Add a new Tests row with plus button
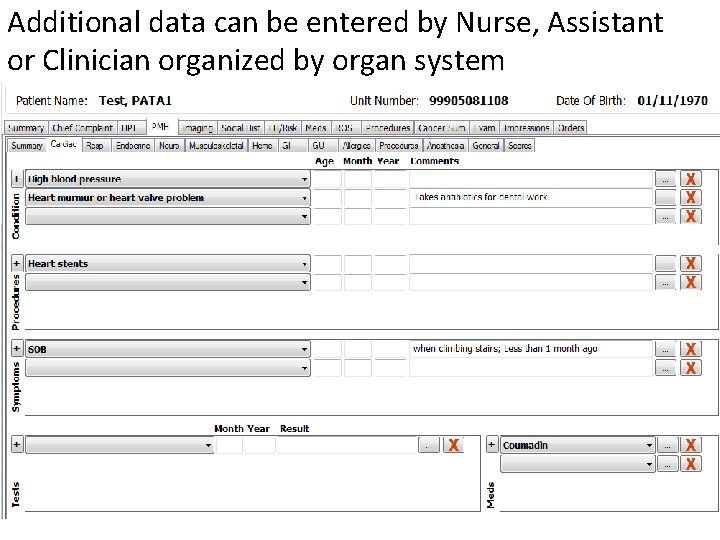Viewport: 720px width, 540px height. [17, 445]
